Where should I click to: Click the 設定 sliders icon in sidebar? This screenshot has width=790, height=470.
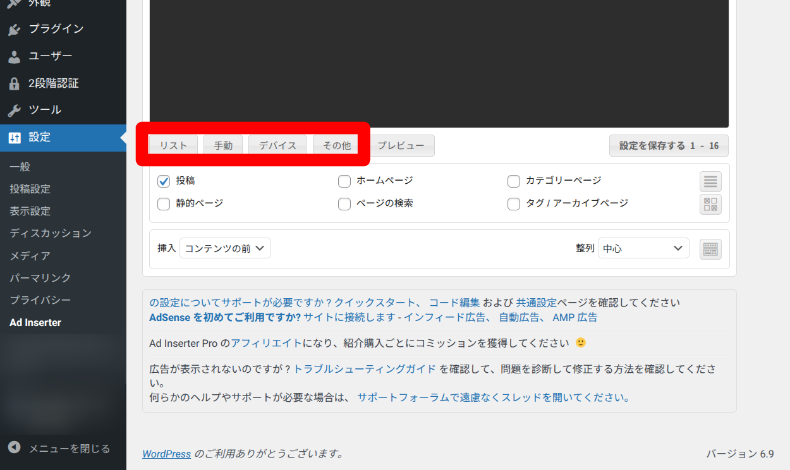click(x=15, y=137)
